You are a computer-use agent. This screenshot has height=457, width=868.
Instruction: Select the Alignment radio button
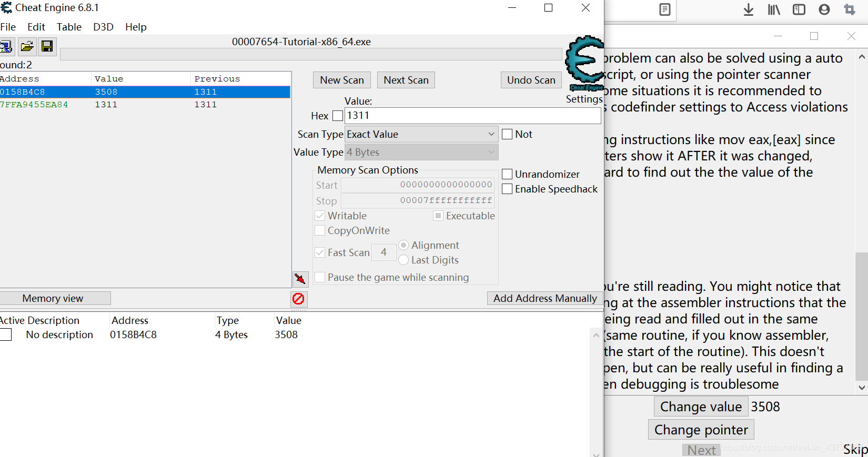click(403, 245)
